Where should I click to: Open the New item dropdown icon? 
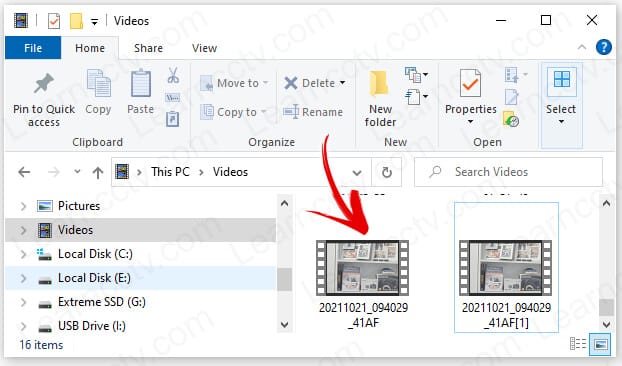click(x=417, y=75)
